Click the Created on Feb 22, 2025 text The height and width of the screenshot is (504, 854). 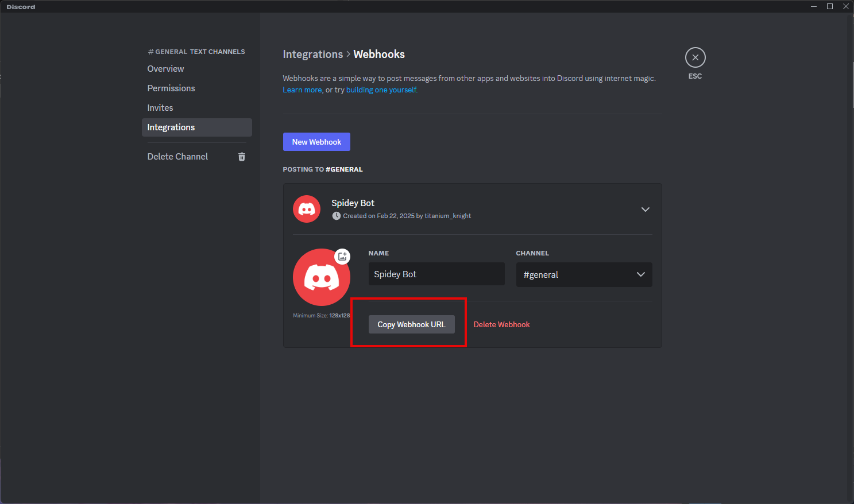407,216
